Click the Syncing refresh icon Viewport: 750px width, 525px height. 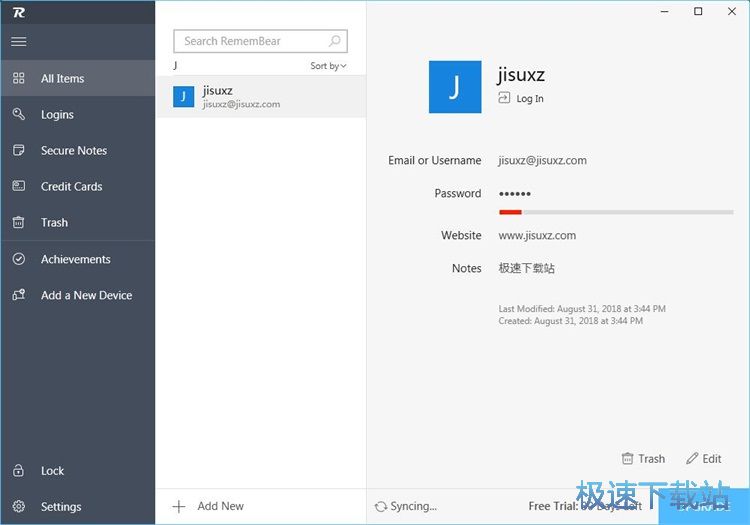tap(381, 506)
